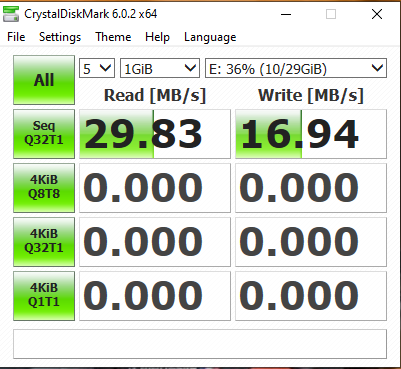Click the 4KiB Q1T1 write result field

coord(311,296)
